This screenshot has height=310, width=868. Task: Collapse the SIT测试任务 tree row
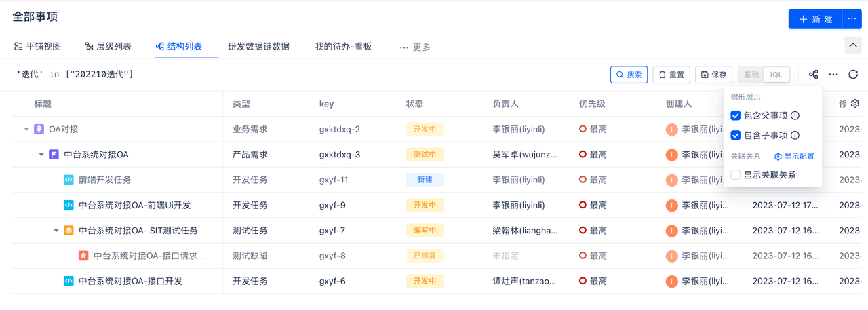(56, 231)
